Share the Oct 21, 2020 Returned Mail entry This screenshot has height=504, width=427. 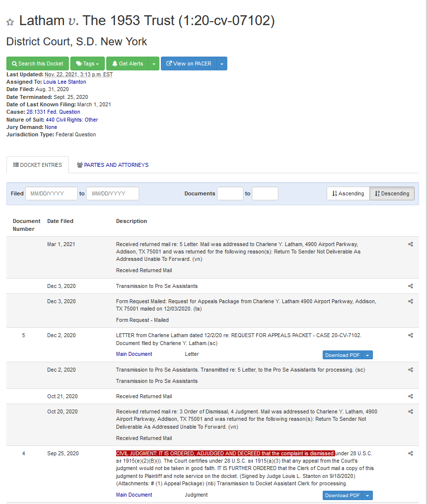410,396
